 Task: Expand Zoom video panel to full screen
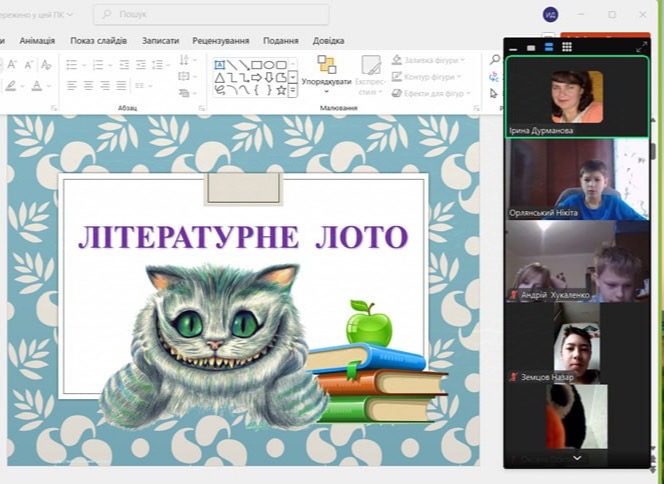[642, 47]
